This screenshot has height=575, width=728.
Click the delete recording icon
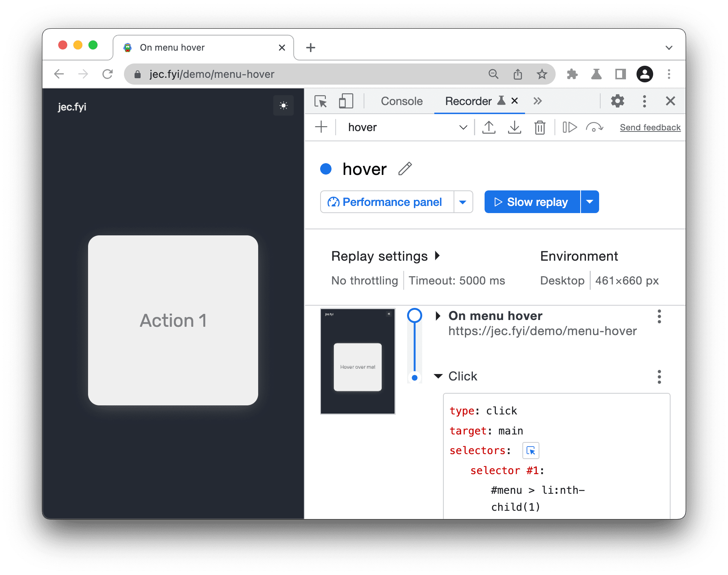539,128
